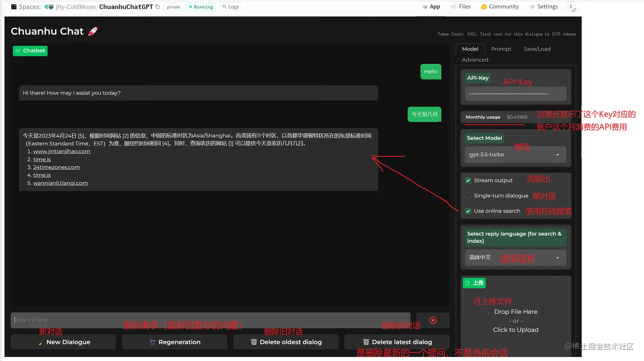
Task: Enable Single-turn dialogue checkbox
Action: point(468,196)
